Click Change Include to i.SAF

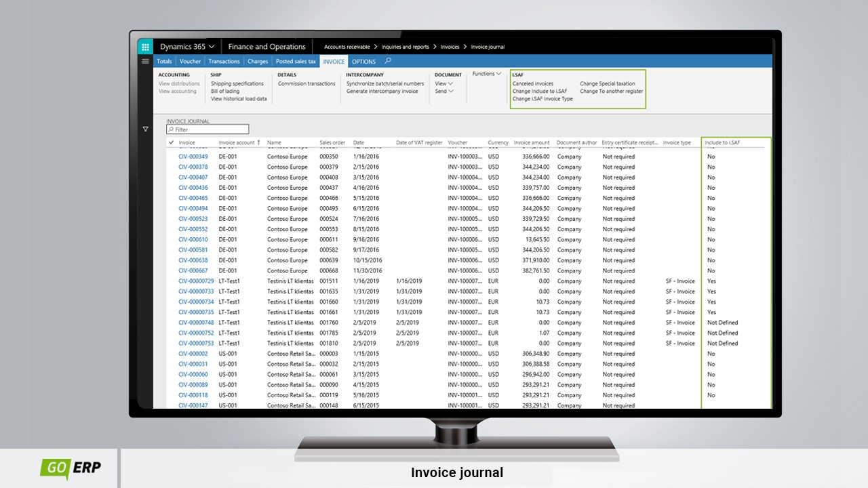(540, 91)
